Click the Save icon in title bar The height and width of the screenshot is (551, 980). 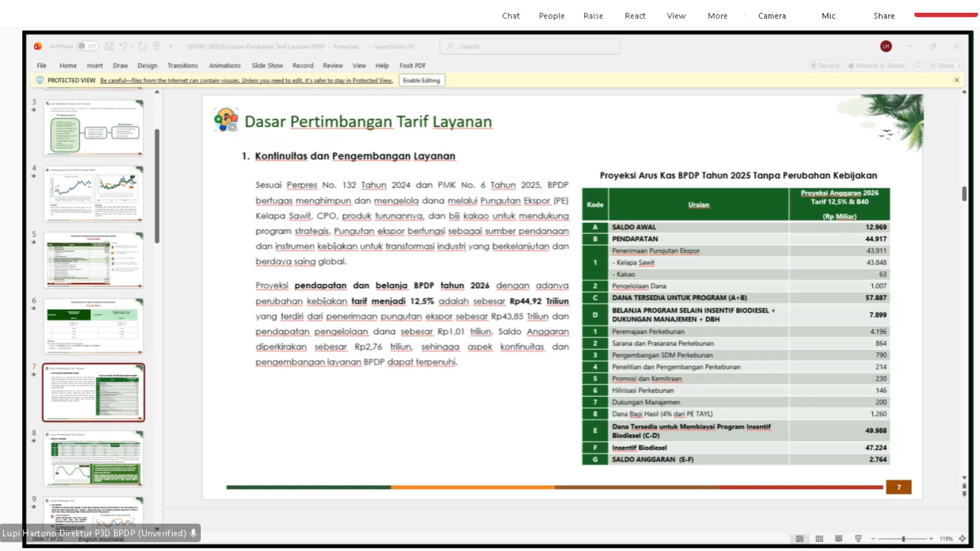(x=109, y=46)
